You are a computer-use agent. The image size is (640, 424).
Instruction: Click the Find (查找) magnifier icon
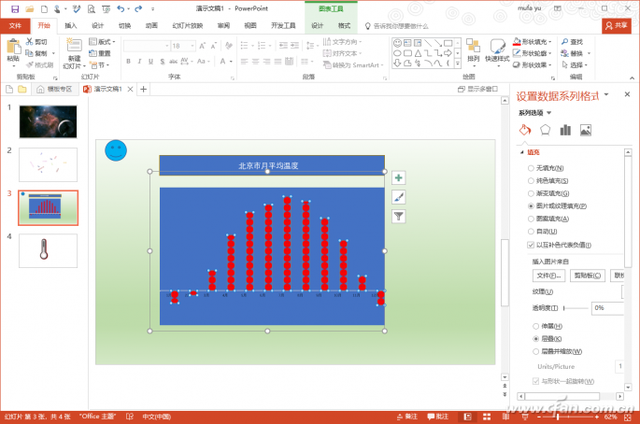click(565, 42)
